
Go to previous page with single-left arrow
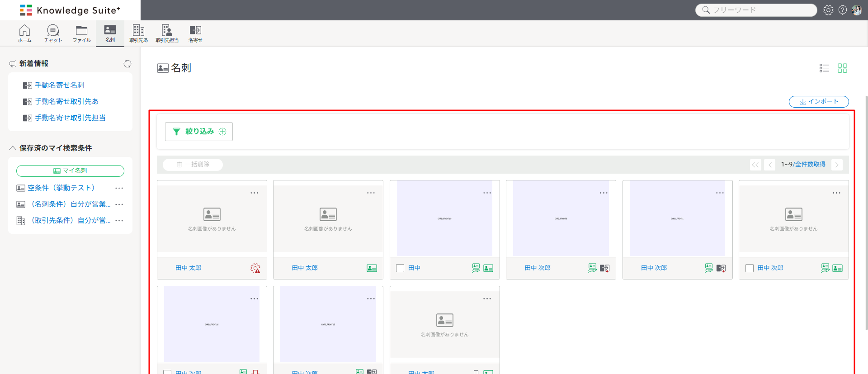[x=770, y=165]
